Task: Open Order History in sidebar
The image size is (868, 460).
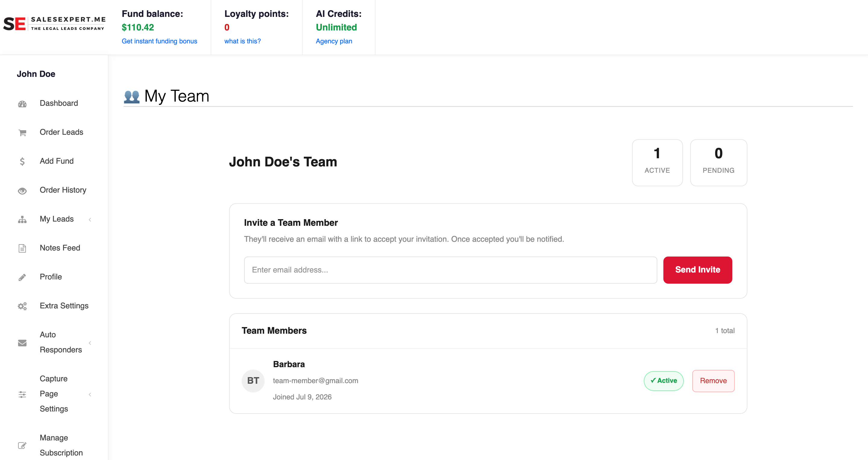Action: (63, 190)
